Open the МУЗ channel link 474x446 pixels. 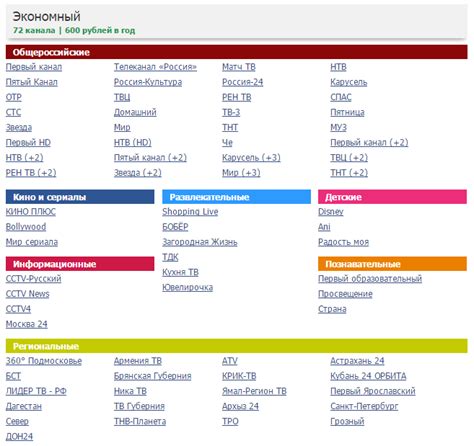coord(339,127)
